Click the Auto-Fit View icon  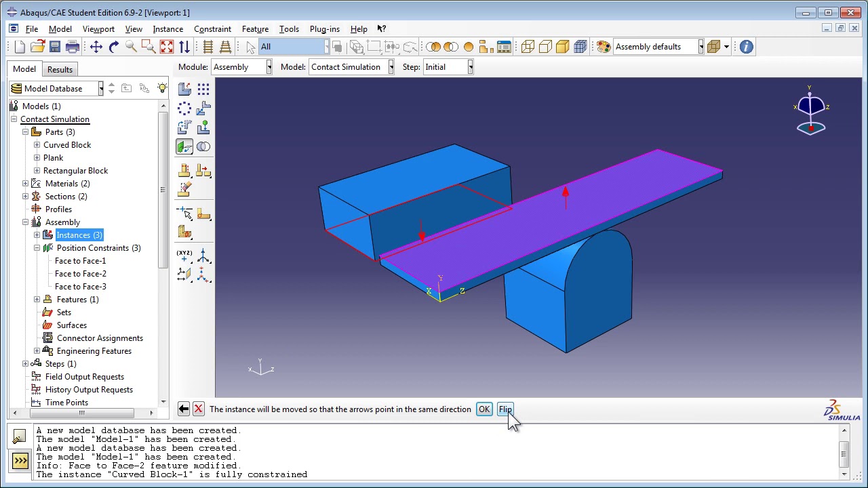[x=166, y=47]
